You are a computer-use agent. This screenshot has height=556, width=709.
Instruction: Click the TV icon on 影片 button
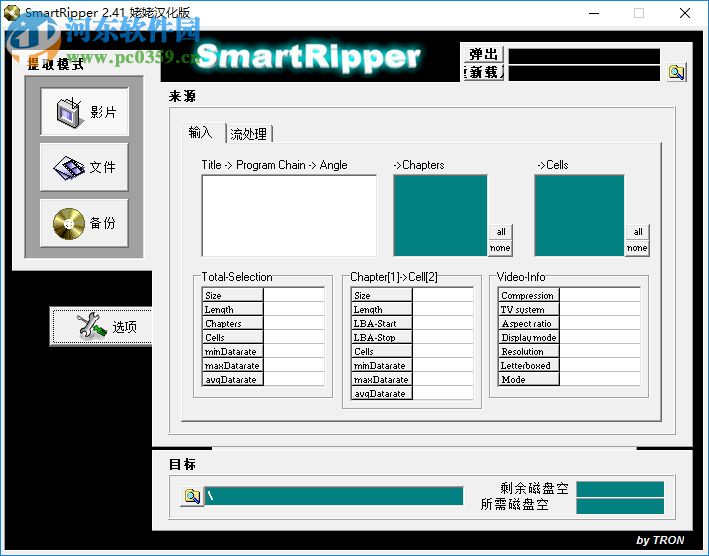click(69, 112)
